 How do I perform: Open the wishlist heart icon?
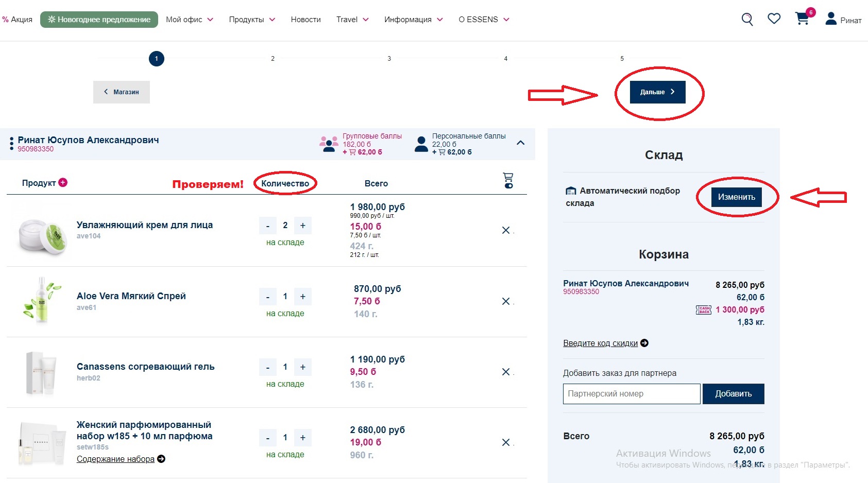(x=774, y=19)
